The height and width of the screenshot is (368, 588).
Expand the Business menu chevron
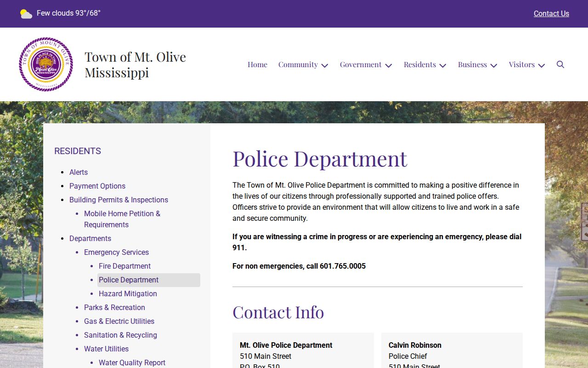tap(494, 65)
